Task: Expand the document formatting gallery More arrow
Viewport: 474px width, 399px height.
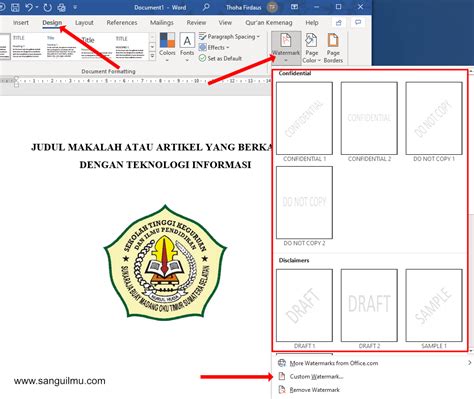Action: [152, 57]
